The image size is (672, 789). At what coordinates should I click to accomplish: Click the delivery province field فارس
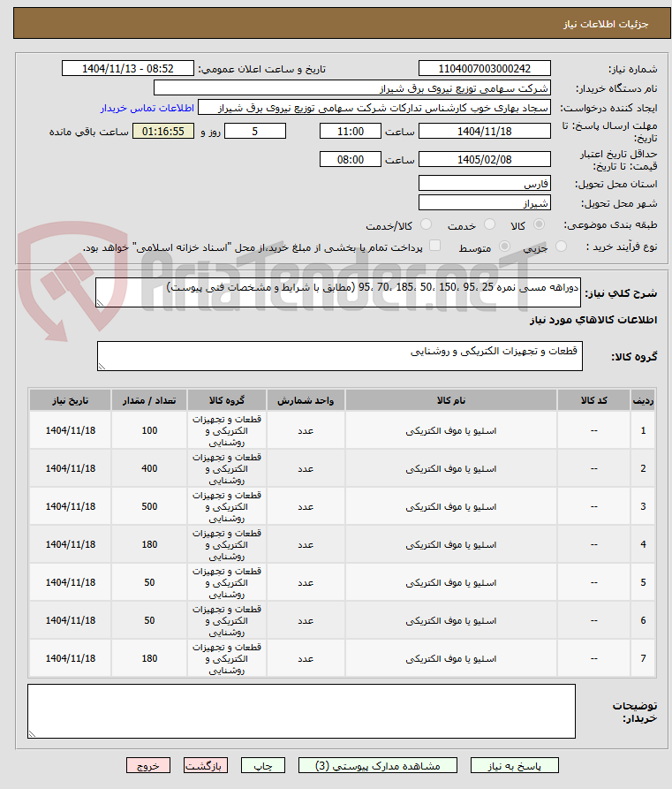point(485,183)
